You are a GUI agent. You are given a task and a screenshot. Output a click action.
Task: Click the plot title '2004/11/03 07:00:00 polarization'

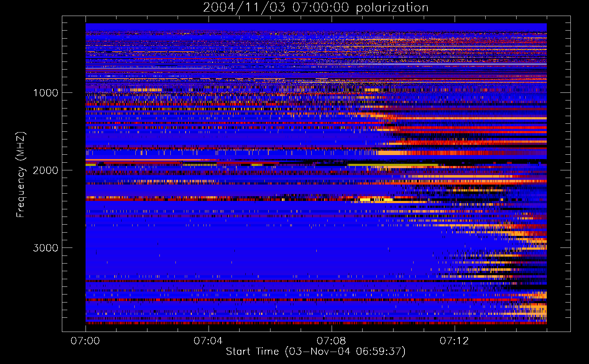pyautogui.click(x=316, y=7)
